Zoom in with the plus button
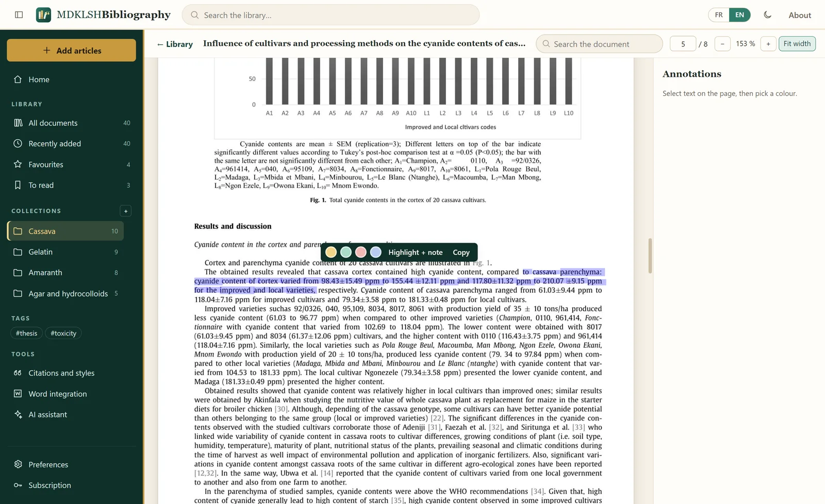The width and height of the screenshot is (825, 504). pyautogui.click(x=768, y=44)
